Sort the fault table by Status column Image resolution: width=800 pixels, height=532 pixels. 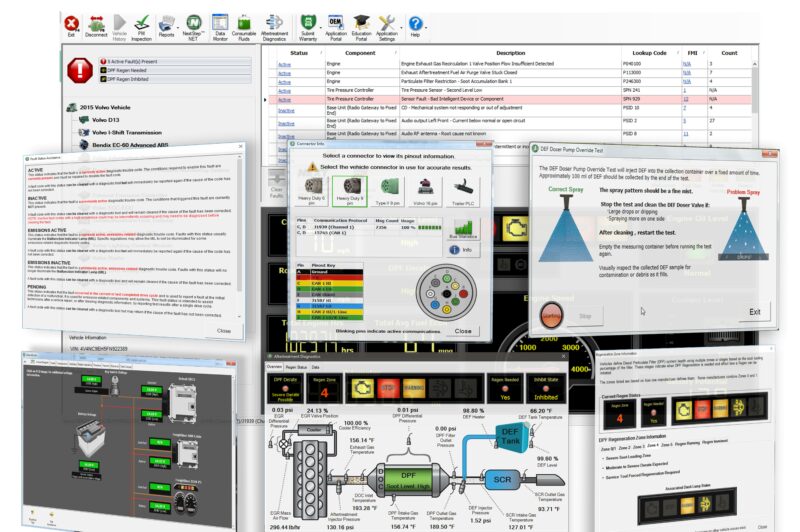point(299,53)
